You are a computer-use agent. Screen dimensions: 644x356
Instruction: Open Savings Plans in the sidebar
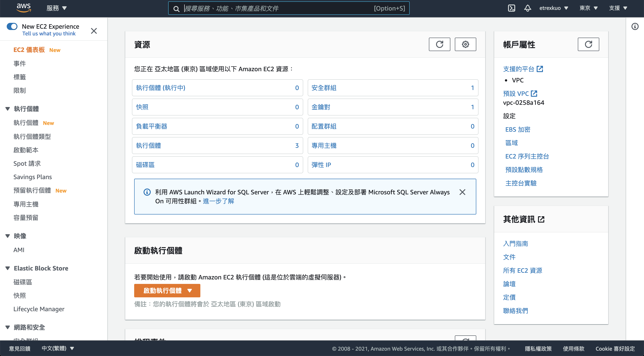(x=32, y=177)
